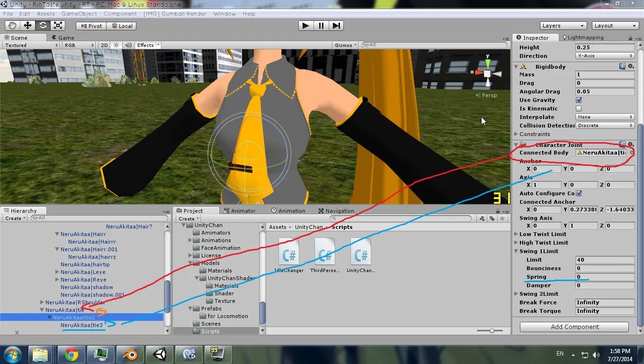Image resolution: width=644 pixels, height=364 pixels.
Task: Click the Add Component button
Action: (574, 327)
